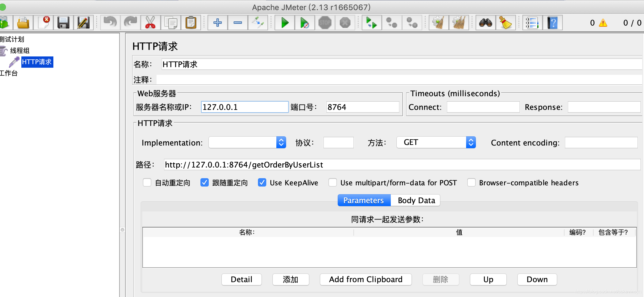644x297 pixels.
Task: Click the Content encoding field
Action: pyautogui.click(x=601, y=142)
